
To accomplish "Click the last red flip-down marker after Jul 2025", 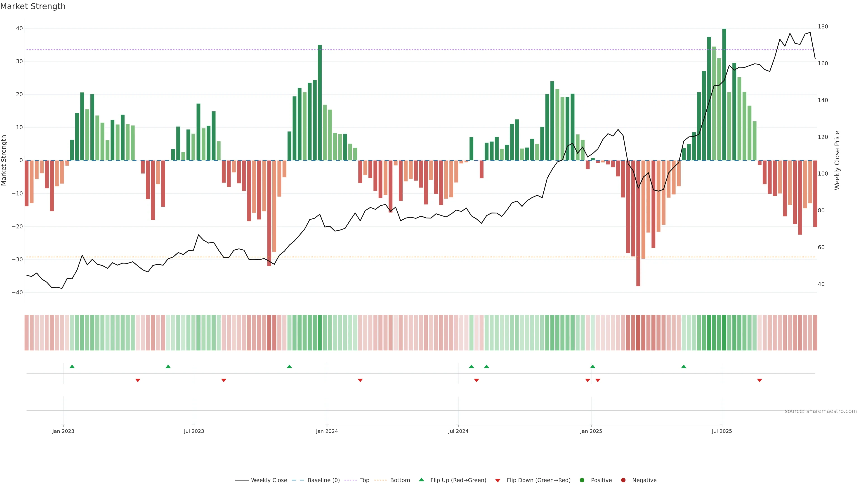I will click(759, 380).
